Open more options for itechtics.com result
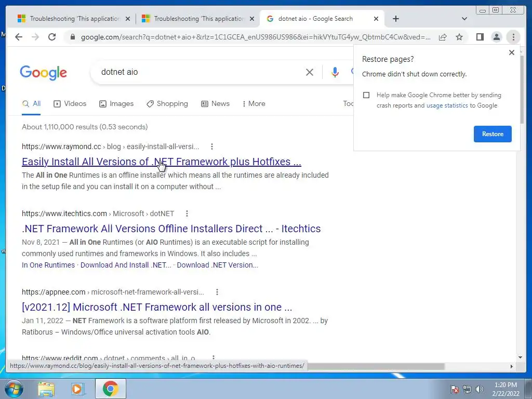 coord(187,214)
